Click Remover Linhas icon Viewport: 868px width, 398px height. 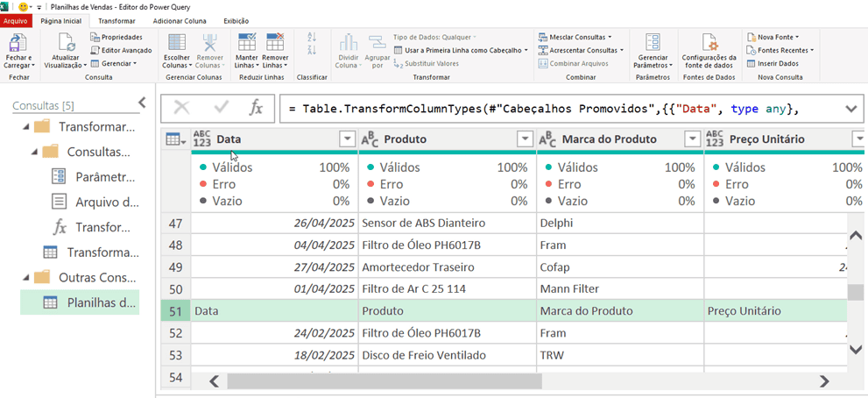[x=275, y=46]
